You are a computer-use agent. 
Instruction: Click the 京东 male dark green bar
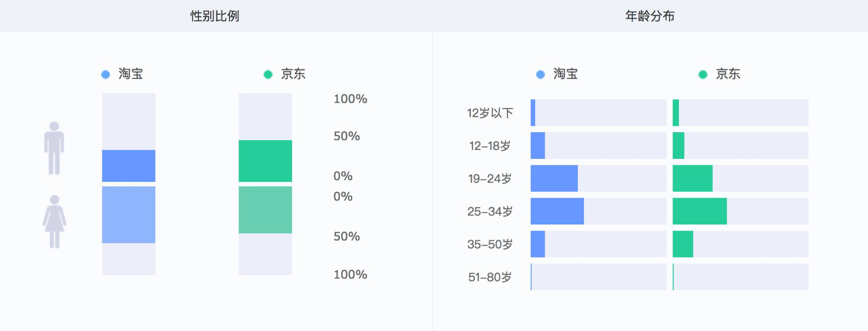pyautogui.click(x=265, y=161)
